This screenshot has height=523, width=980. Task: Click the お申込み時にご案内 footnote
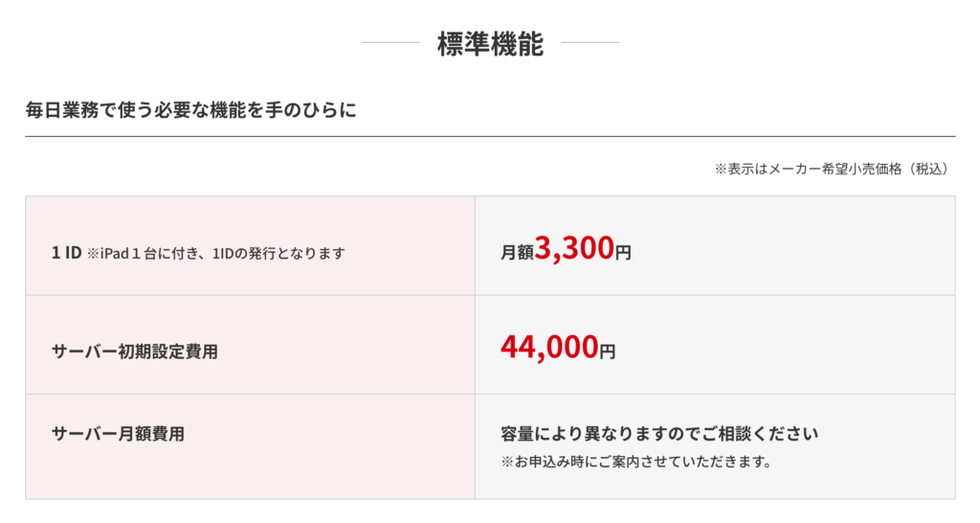(636, 463)
